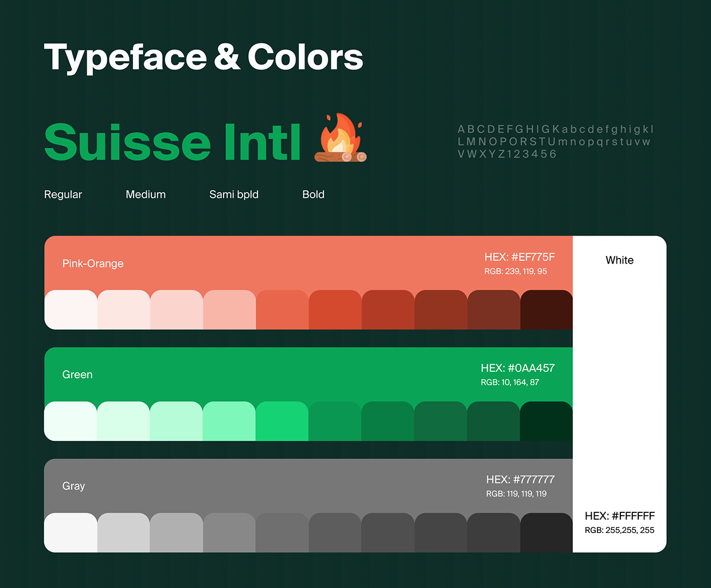Pick the fifth Gray shade swatch
Viewport: 711px width, 588px height.
282,532
